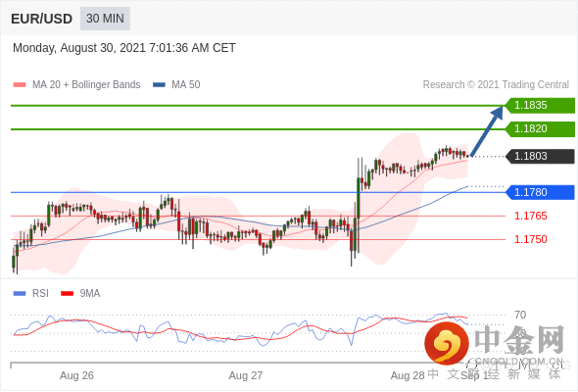The width and height of the screenshot is (578, 392).
Task: Click the red 1.1765 support label
Action: [x=530, y=217]
